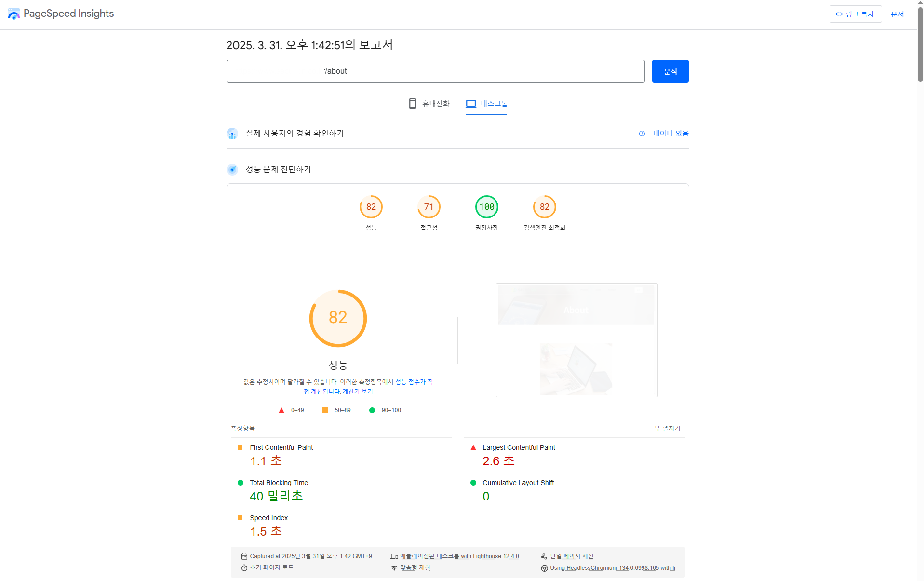This screenshot has width=924, height=581.
Task: Click the link icon in the 링크 복사 button
Action: pos(839,14)
